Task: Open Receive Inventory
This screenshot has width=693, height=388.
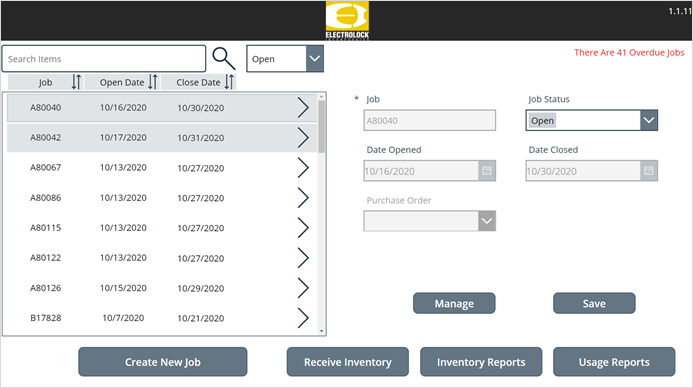Action: tap(347, 362)
